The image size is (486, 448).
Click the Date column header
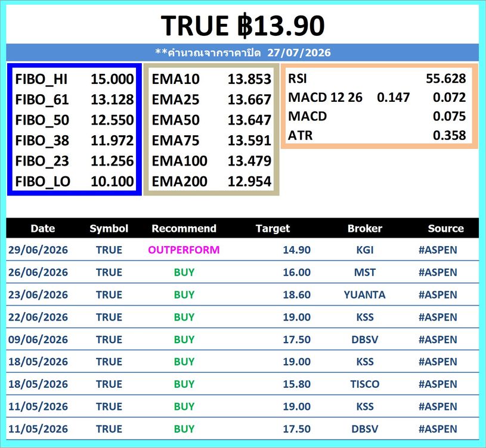43,229
